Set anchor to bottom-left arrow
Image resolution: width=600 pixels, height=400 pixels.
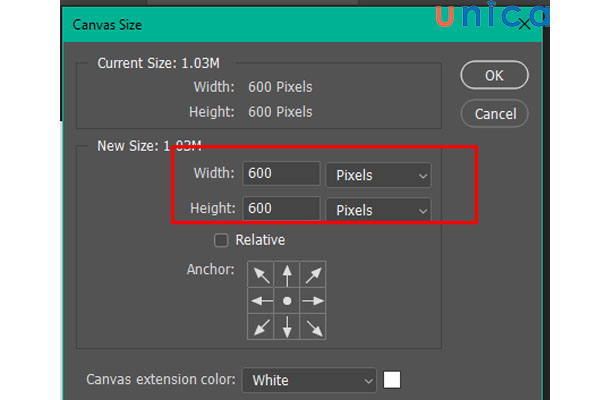pyautogui.click(x=261, y=326)
